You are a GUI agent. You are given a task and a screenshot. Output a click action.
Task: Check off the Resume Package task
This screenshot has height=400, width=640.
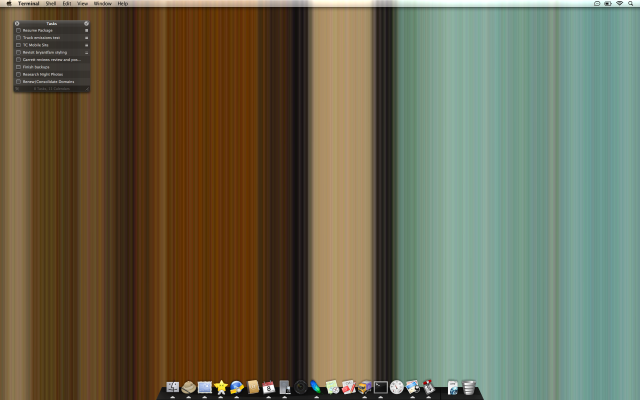[x=18, y=30]
